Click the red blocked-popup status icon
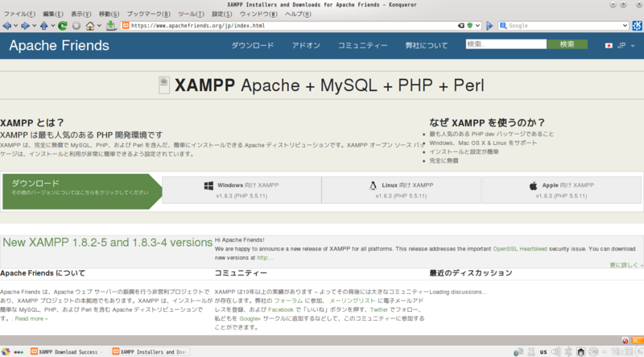 coord(625,341)
